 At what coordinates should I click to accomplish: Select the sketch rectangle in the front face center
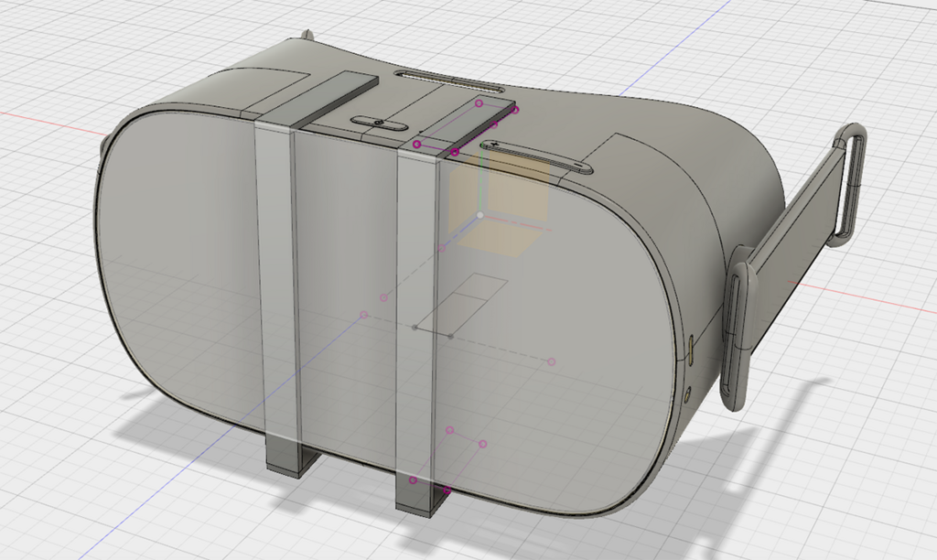pos(462,304)
